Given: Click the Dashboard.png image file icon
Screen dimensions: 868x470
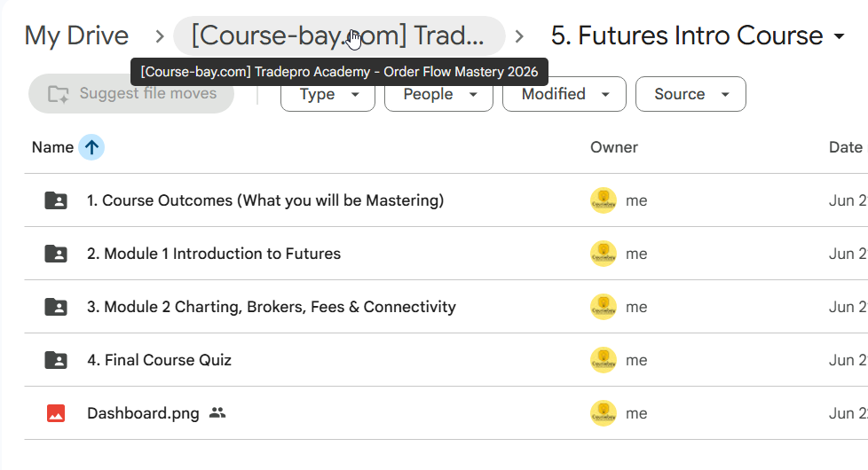Looking at the screenshot, I should (56, 413).
